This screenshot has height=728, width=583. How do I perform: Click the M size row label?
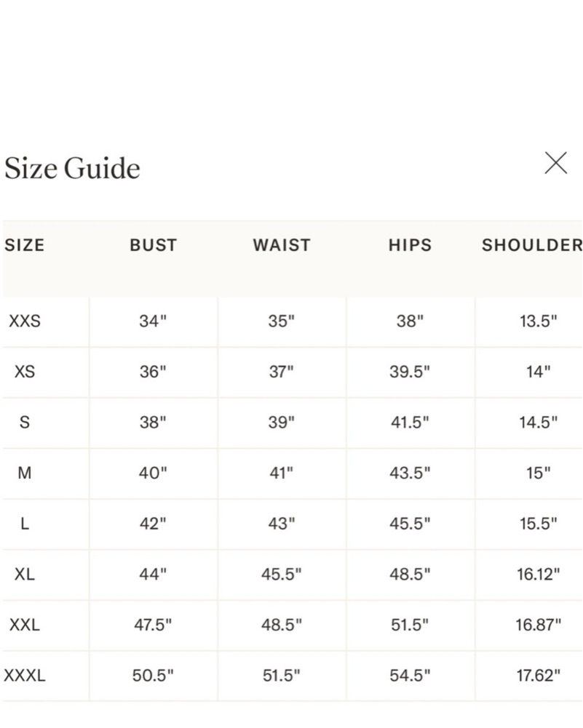25,473
